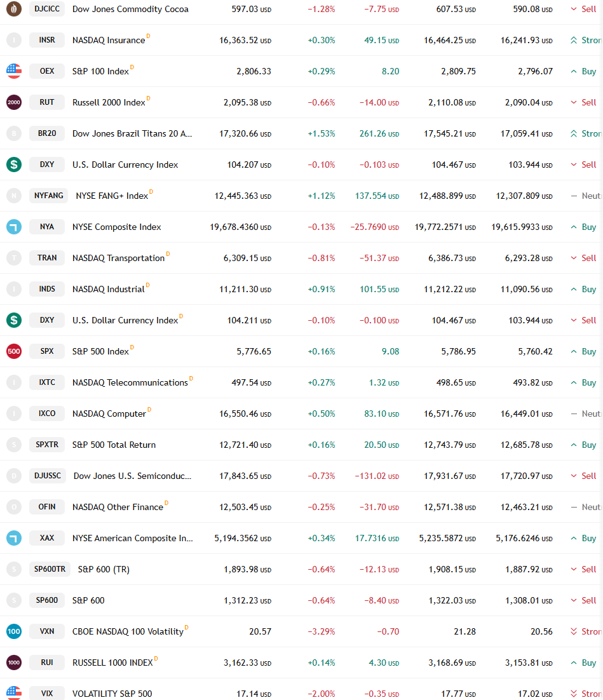Screen dimensions: 603x700
Task: Open the Russell 2000 Index name
Action: [x=109, y=102]
